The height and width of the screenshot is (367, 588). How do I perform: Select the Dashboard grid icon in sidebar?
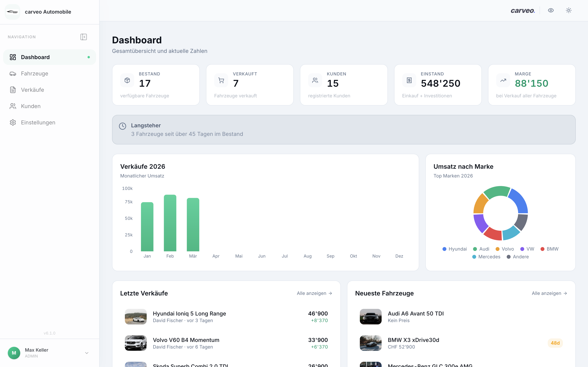click(x=13, y=57)
